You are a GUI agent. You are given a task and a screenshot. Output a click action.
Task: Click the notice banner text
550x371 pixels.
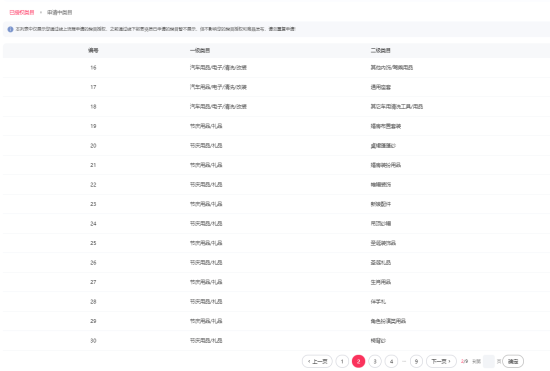[156, 29]
